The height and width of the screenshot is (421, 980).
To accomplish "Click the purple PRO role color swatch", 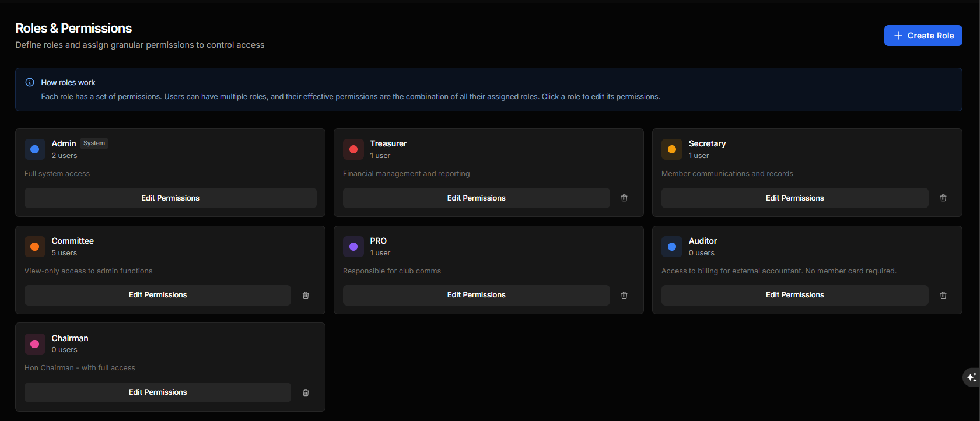I will pyautogui.click(x=353, y=247).
